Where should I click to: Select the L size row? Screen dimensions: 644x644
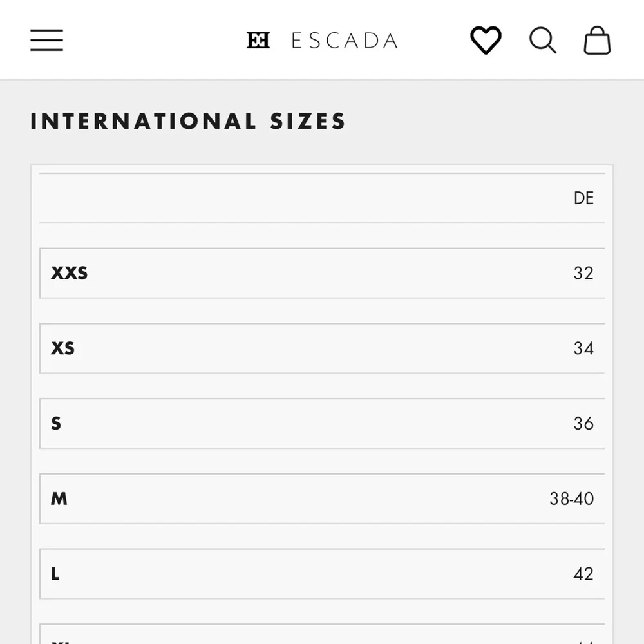pos(322,574)
